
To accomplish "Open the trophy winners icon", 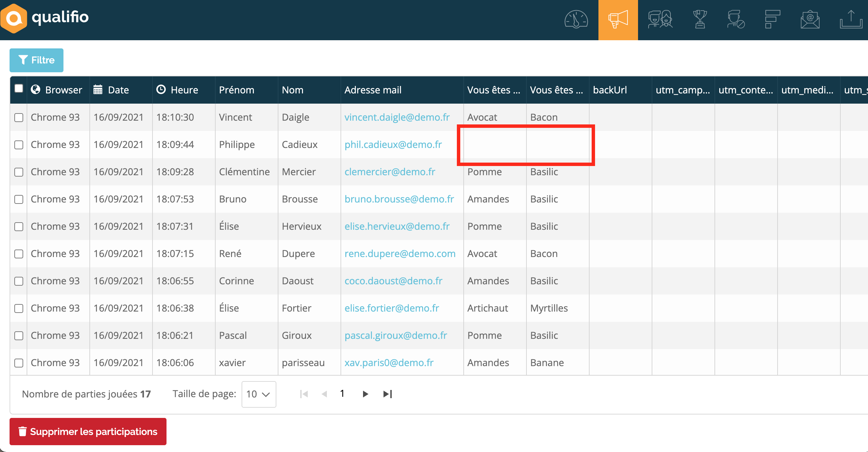I will (700, 19).
